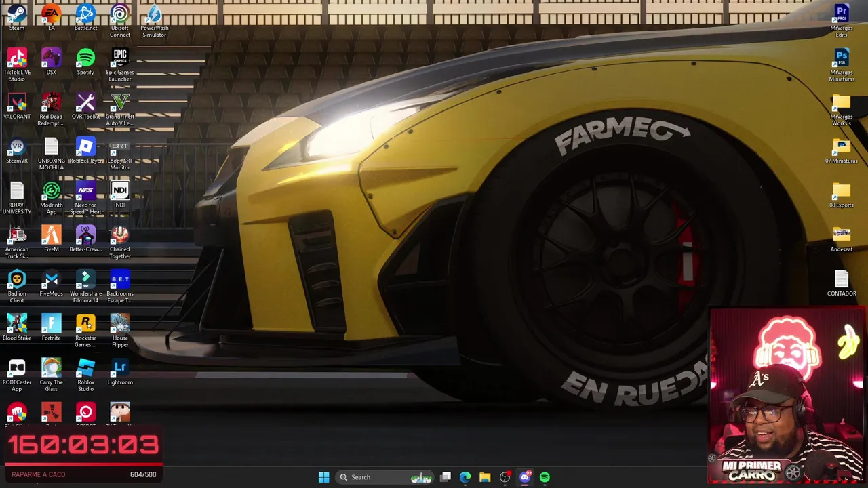The image size is (868, 488).
Task: Open the Photoshop MrVargas Miniaturas file
Action: (x=842, y=65)
